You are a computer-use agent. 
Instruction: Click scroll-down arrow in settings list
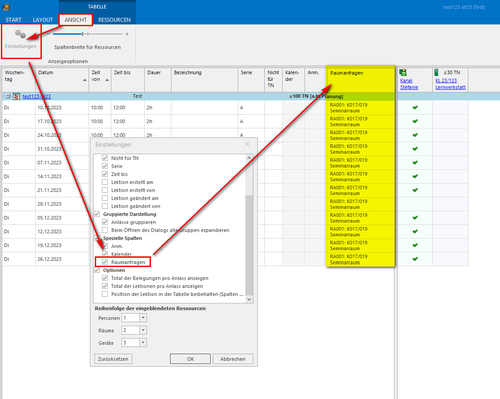pyautogui.click(x=249, y=299)
